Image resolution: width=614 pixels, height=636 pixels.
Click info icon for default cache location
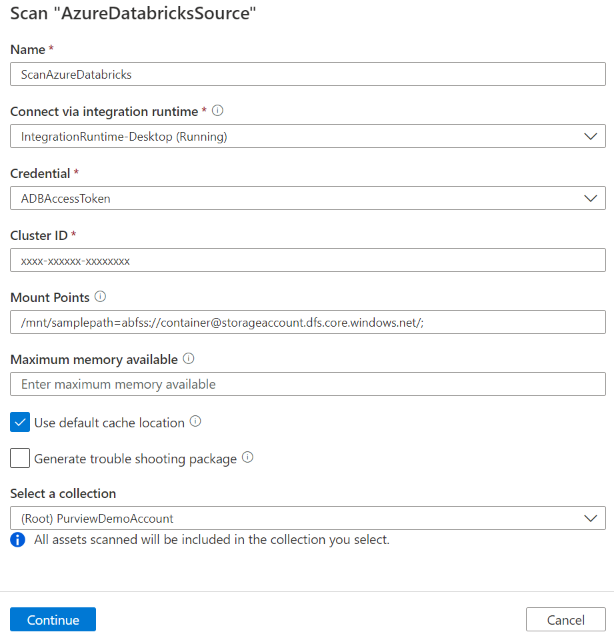[196, 422]
